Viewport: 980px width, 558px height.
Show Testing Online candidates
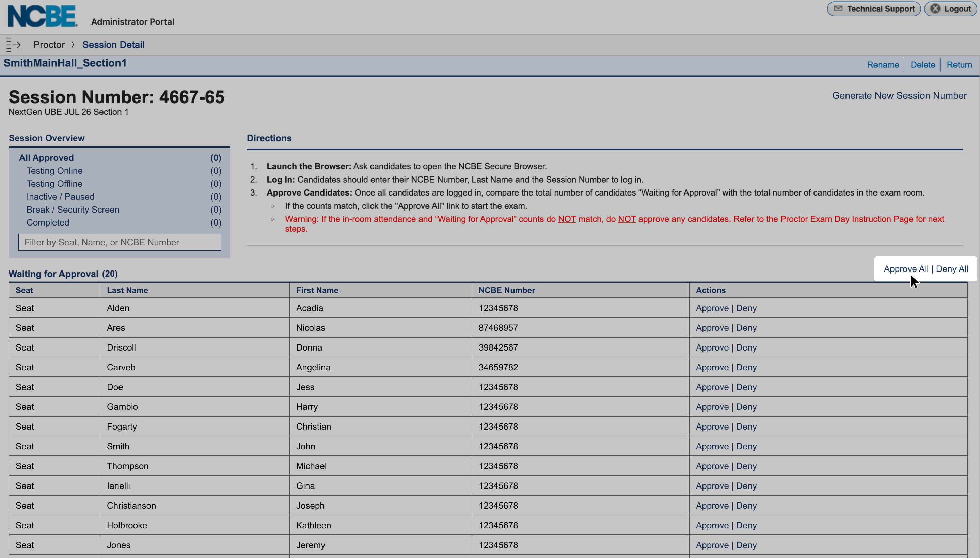[120, 171]
